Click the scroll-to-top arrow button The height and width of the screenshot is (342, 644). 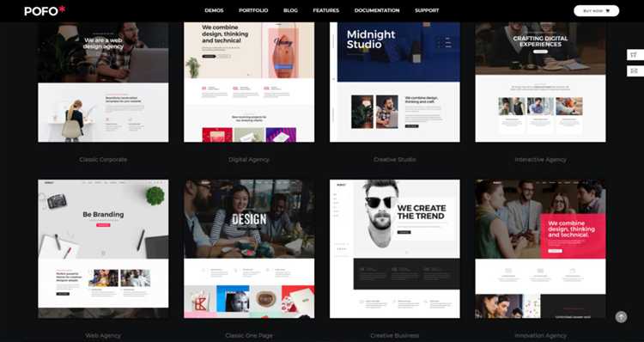click(x=621, y=316)
